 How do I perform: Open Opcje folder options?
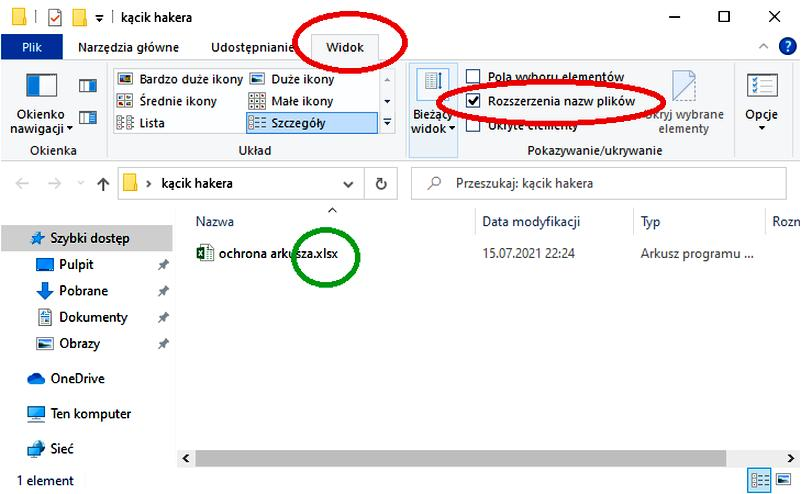pyautogui.click(x=762, y=102)
